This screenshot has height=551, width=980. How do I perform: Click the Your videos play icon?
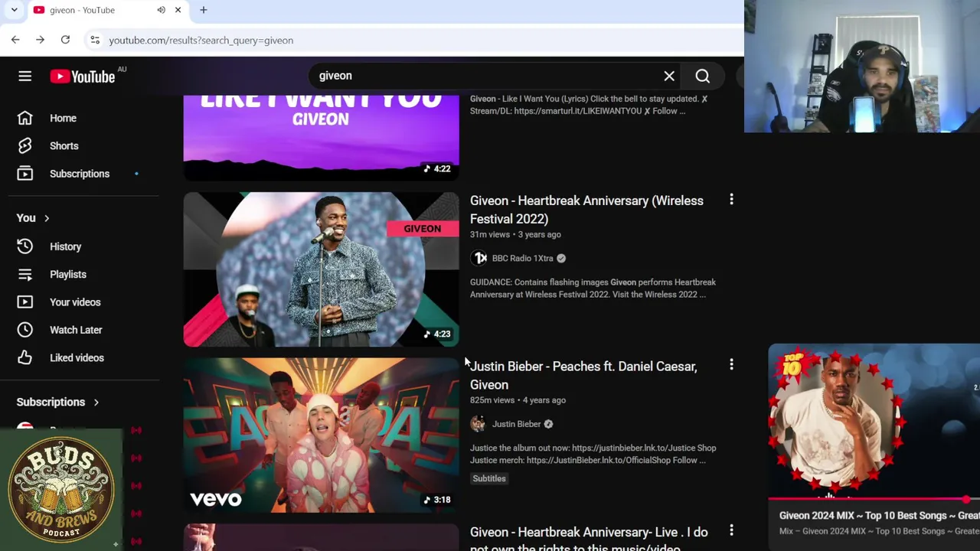click(x=24, y=302)
